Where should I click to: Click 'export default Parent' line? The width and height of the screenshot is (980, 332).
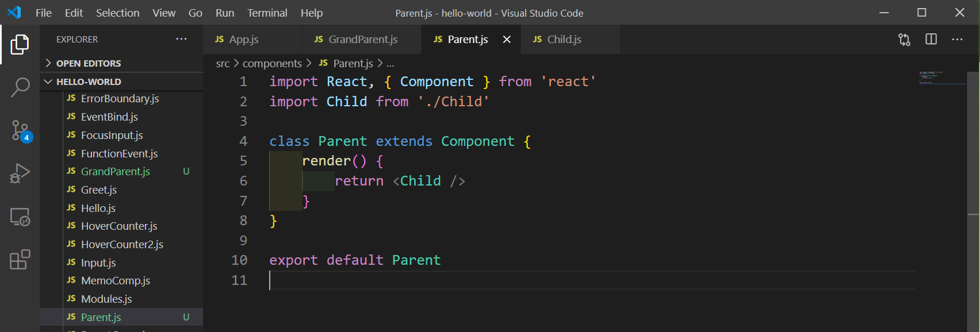tap(355, 260)
